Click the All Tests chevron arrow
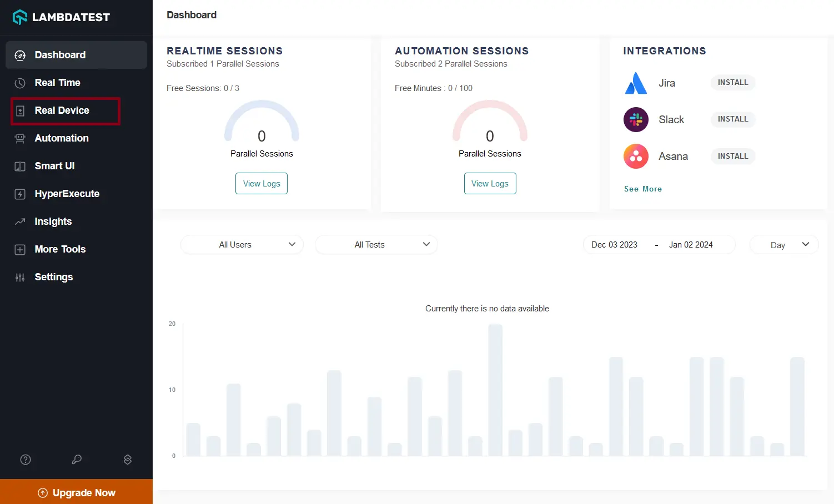Image resolution: width=834 pixels, height=504 pixels. tap(426, 244)
